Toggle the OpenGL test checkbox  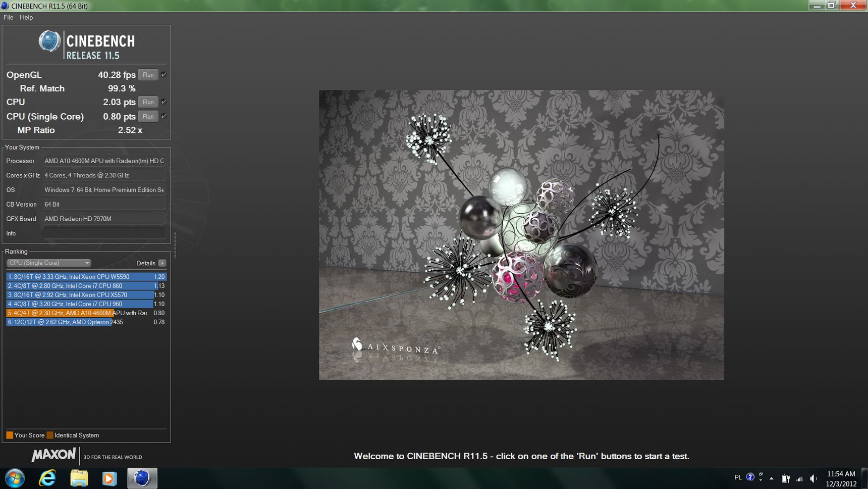(x=164, y=75)
